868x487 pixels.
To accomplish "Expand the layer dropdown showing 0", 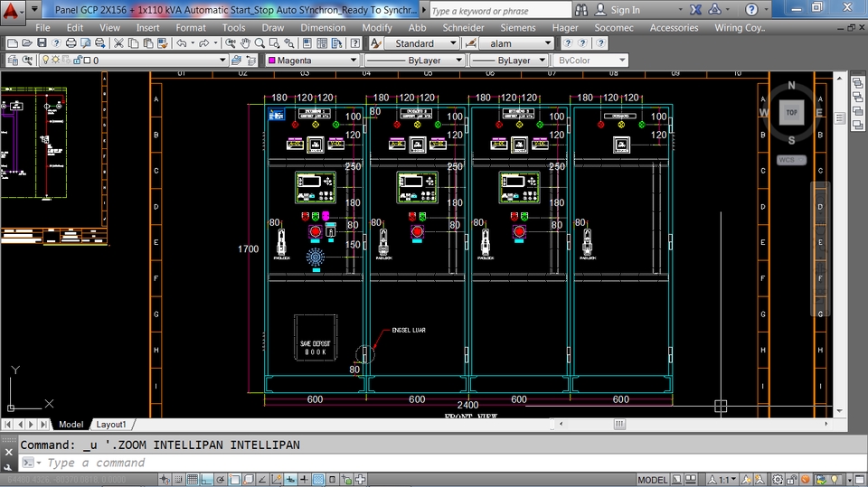I will 222,61.
